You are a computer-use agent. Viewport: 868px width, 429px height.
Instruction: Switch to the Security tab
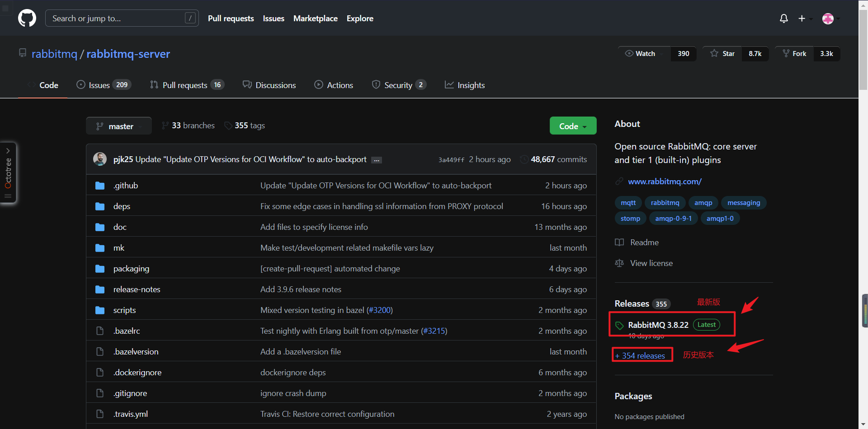[x=399, y=85]
